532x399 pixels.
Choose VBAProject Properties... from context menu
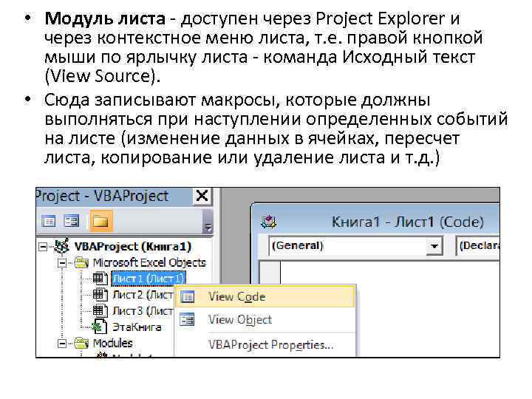coord(265,345)
